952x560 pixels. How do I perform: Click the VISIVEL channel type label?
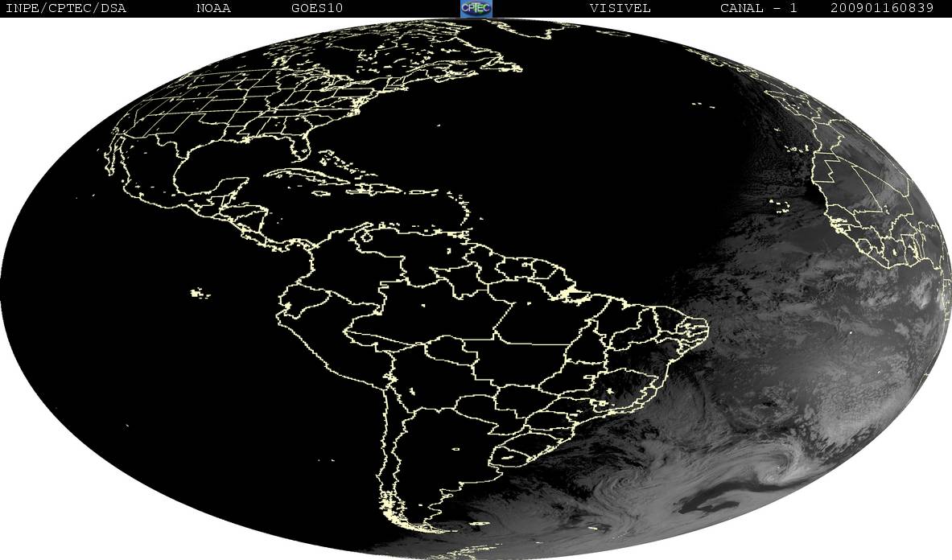click(620, 9)
